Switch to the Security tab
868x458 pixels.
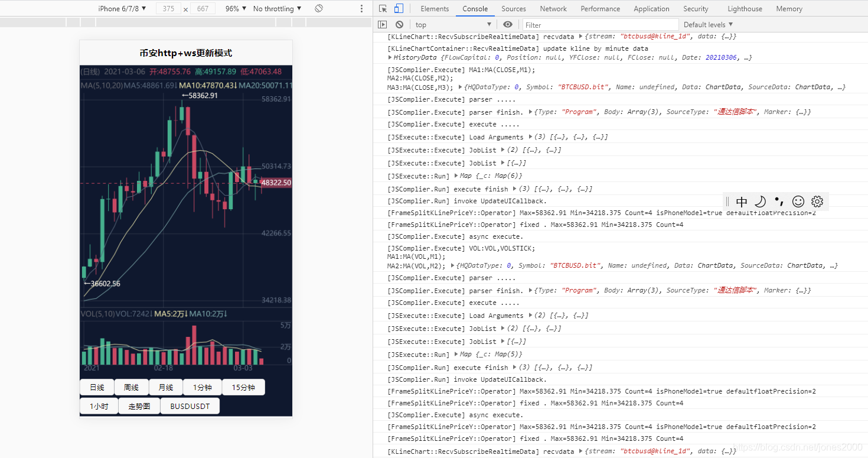696,8
